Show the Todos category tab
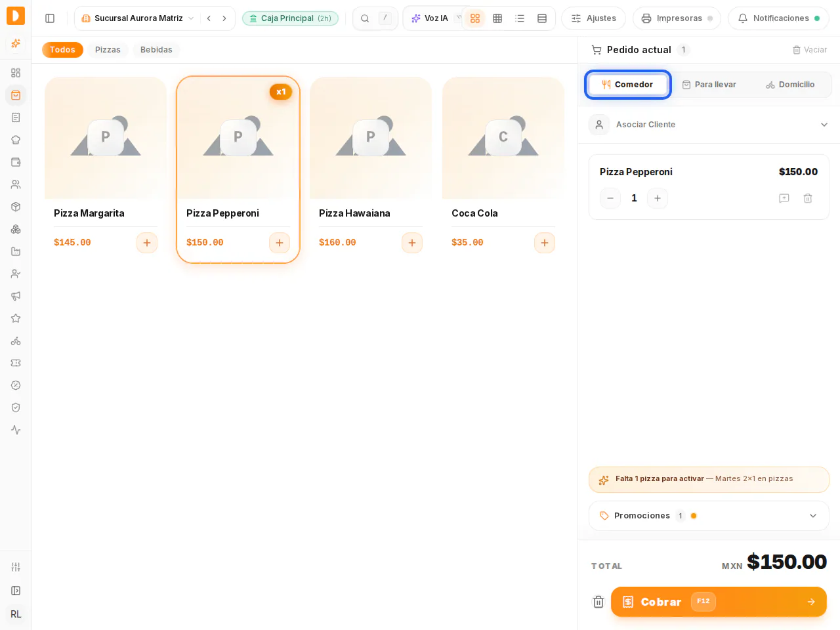The height and width of the screenshot is (630, 840). (62, 50)
